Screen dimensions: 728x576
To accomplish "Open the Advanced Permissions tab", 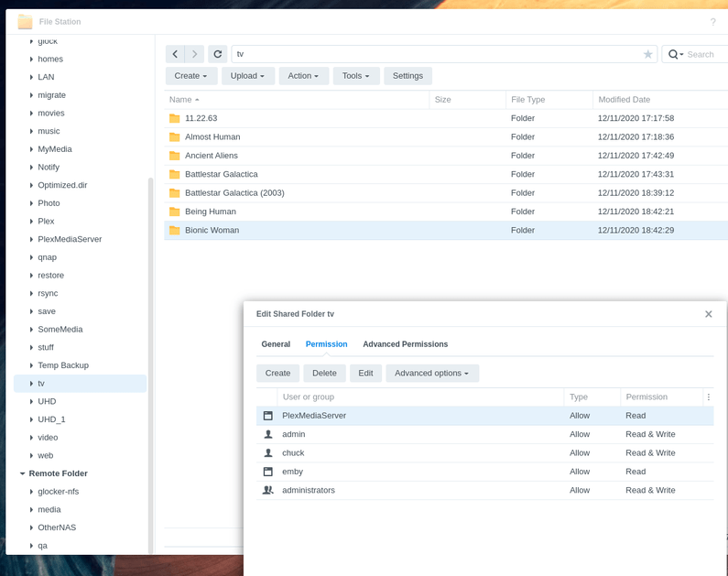I will tap(406, 344).
